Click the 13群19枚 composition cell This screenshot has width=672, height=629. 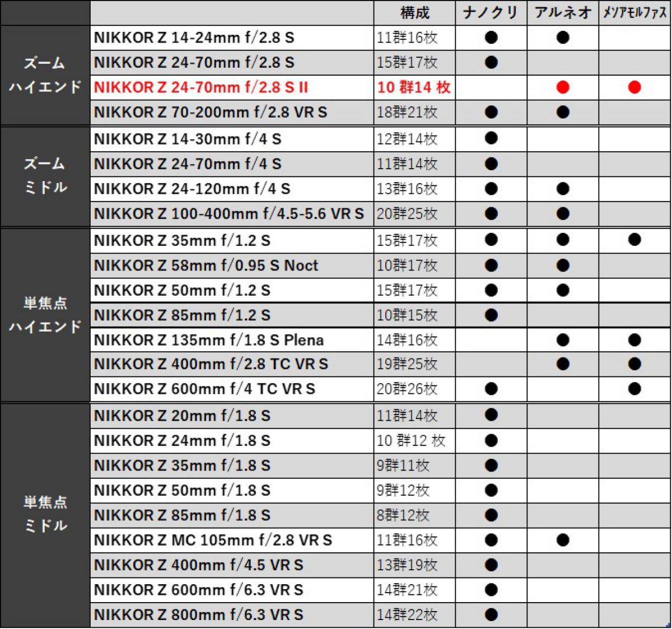414,565
